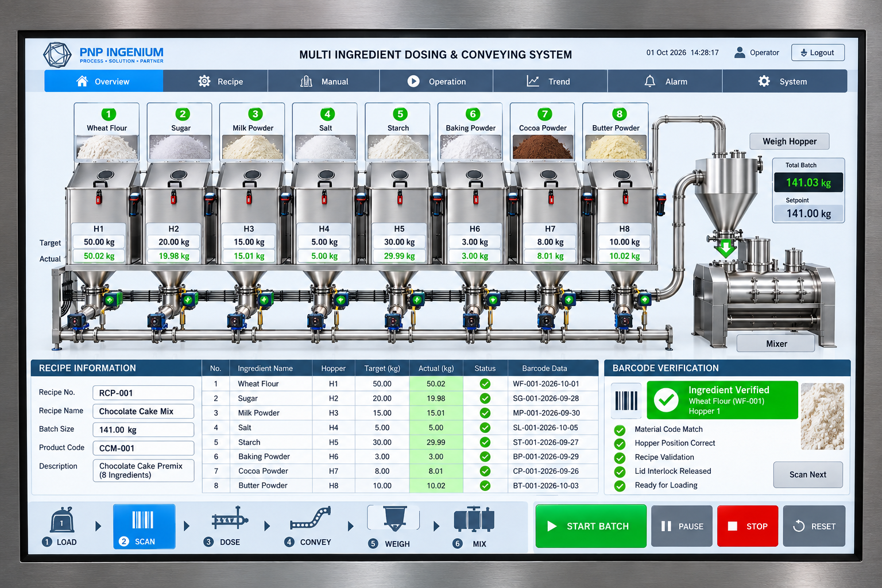Open the Overview tab
882x588 pixels.
104,82
